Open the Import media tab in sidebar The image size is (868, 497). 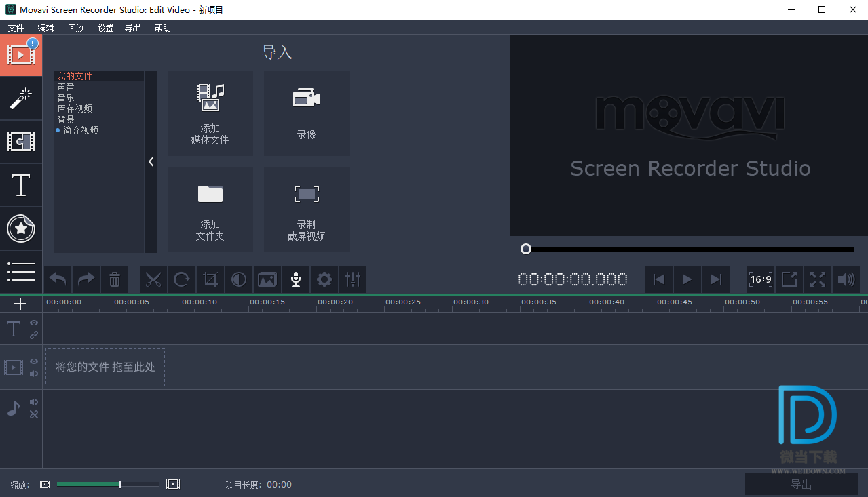21,55
